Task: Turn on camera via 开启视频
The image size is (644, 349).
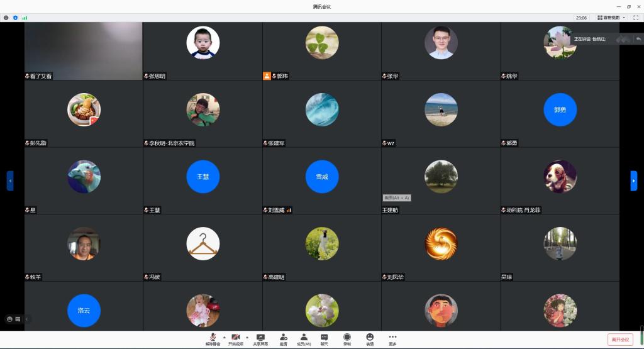Action: tap(236, 338)
